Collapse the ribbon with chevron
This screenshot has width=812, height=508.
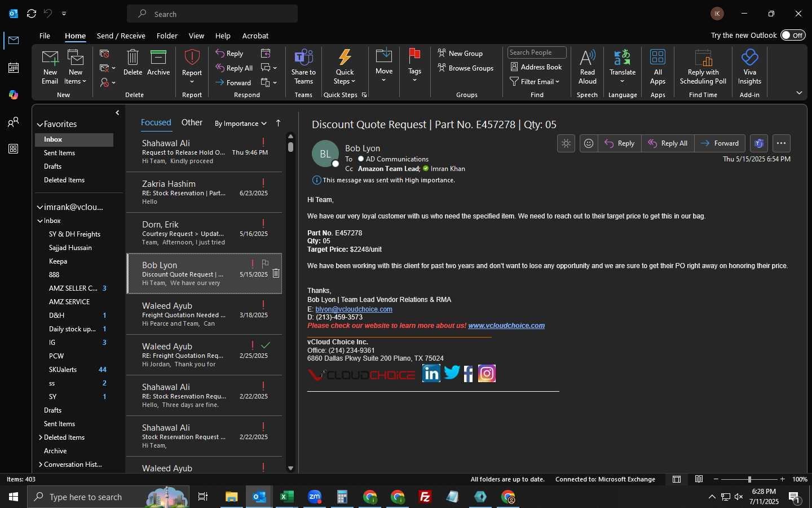[799, 93]
